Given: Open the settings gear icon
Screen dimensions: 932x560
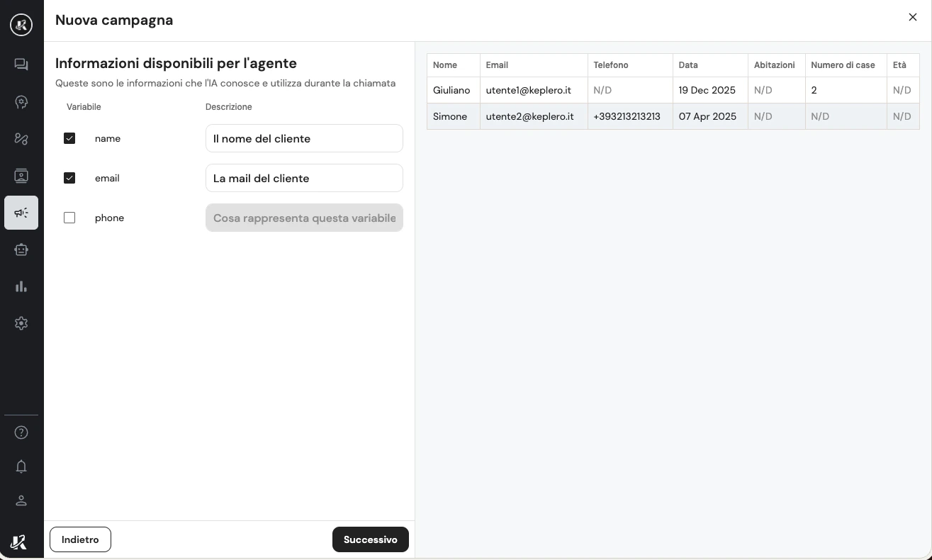Looking at the screenshot, I should [x=21, y=323].
